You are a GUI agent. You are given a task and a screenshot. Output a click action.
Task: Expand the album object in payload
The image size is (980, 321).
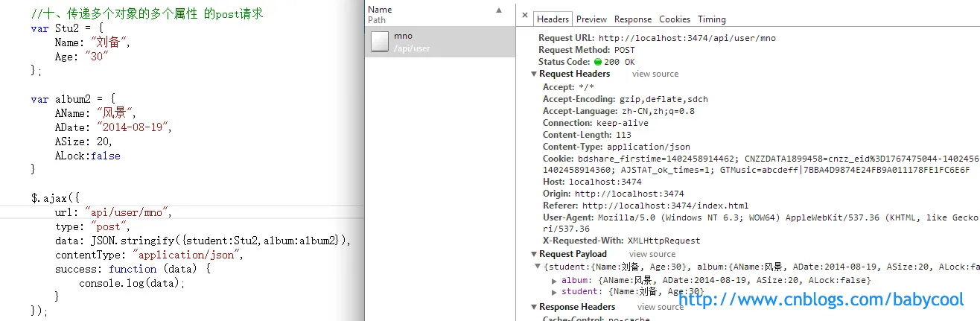(x=554, y=281)
